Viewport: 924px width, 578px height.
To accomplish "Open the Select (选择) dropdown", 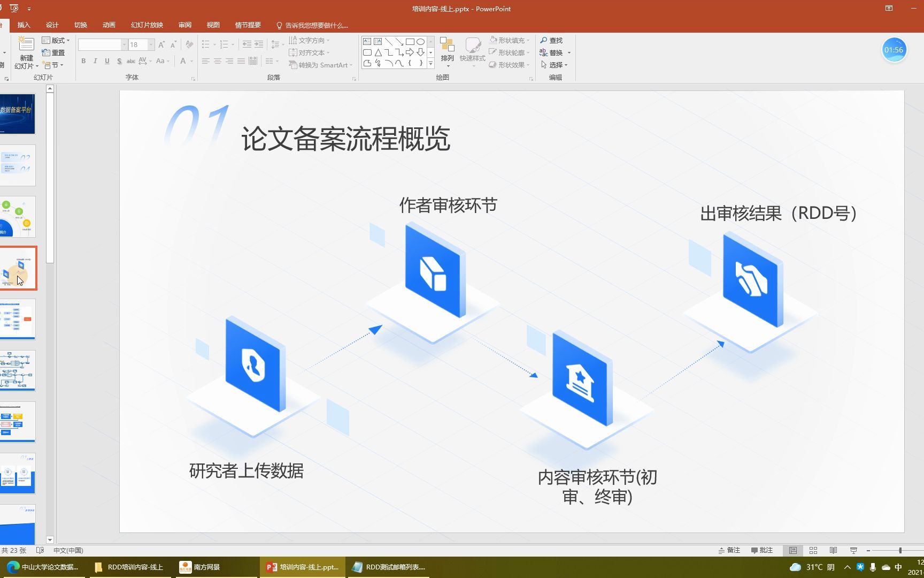I will click(x=553, y=65).
